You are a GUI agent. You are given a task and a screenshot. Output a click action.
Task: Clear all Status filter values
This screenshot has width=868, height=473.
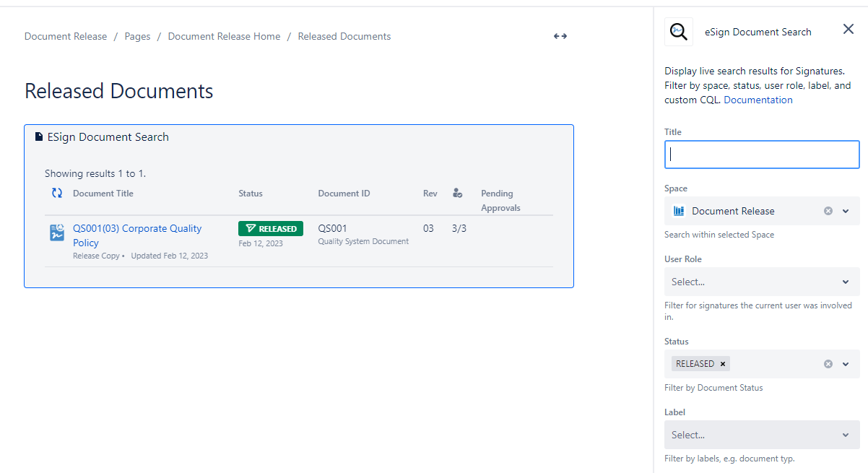coord(828,364)
